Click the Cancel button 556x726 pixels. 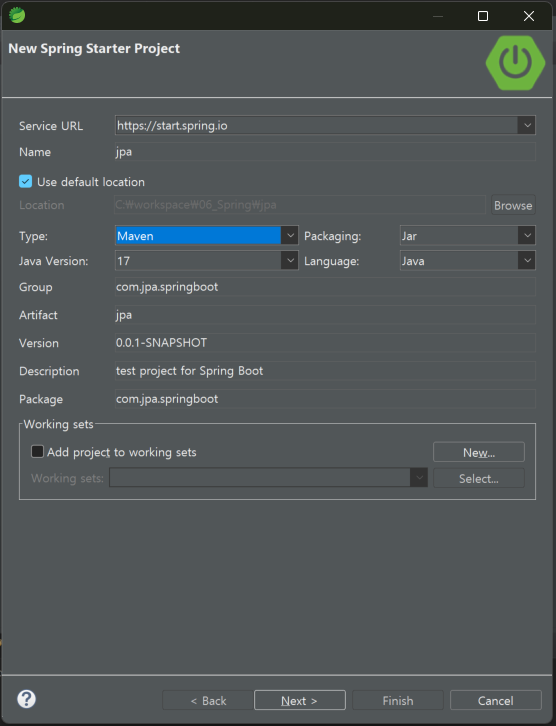coord(495,700)
